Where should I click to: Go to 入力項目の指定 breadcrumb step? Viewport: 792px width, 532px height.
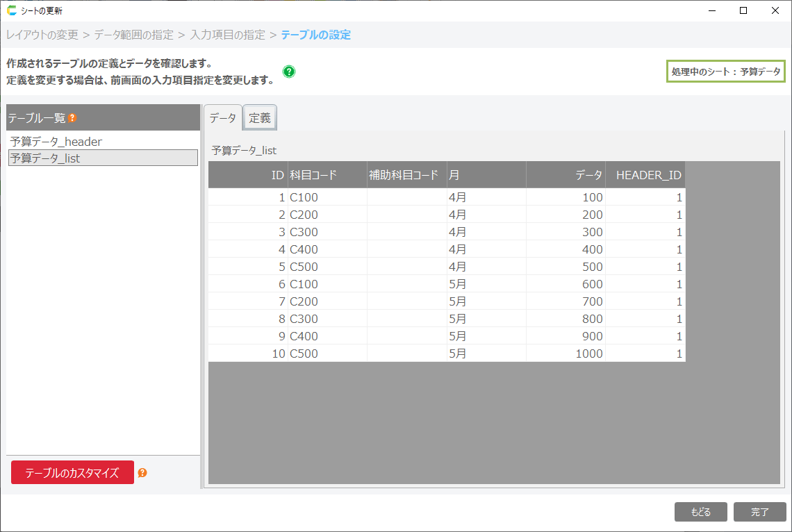pos(227,35)
